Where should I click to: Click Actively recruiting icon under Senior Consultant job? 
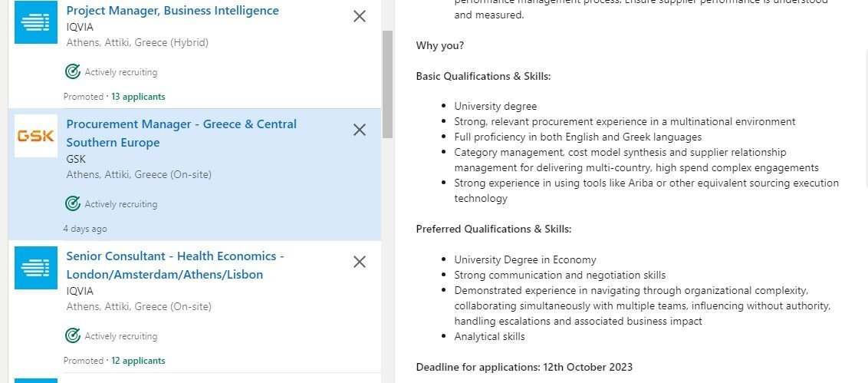point(73,336)
